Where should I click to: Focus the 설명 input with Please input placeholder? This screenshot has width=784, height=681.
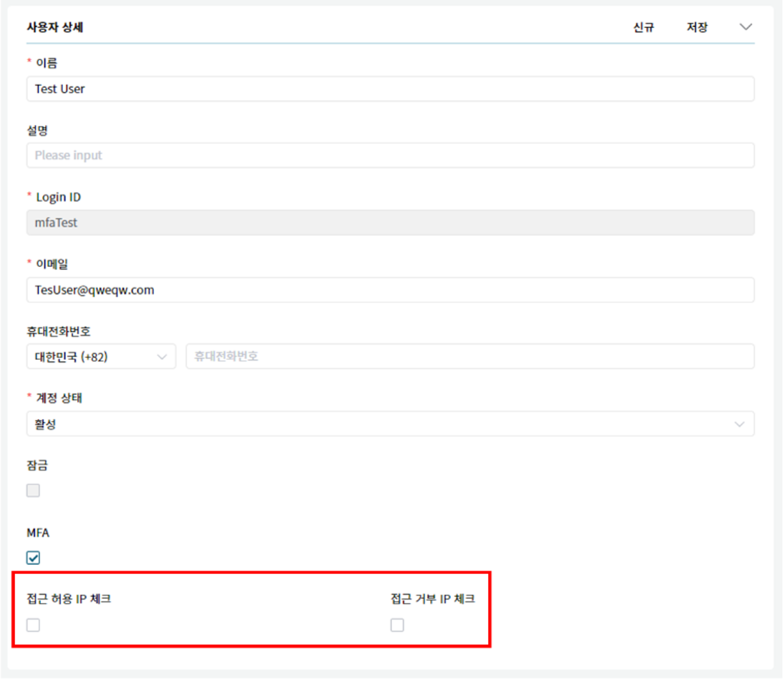(390, 155)
